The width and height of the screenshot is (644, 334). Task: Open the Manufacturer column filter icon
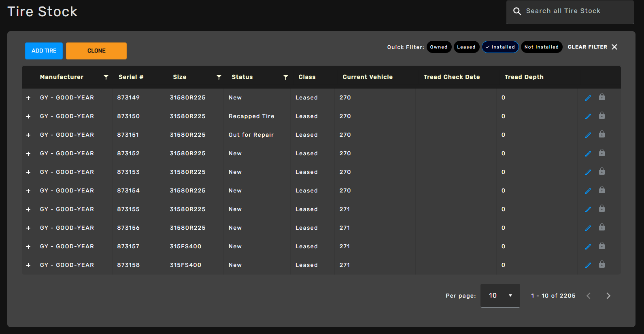coord(106,77)
